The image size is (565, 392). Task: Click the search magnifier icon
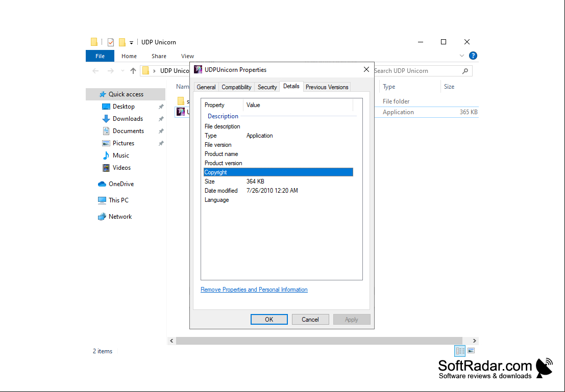pyautogui.click(x=465, y=71)
